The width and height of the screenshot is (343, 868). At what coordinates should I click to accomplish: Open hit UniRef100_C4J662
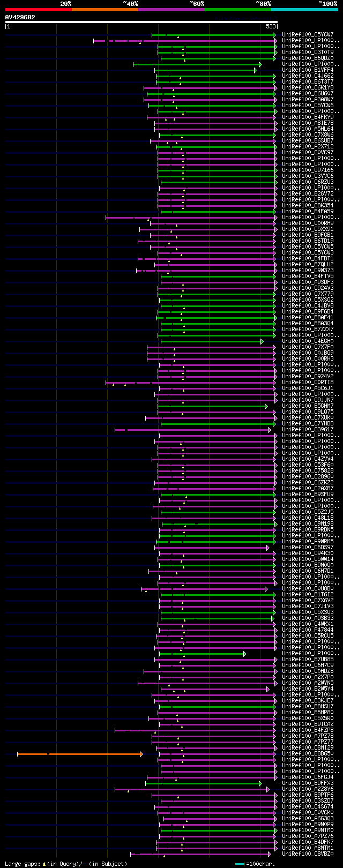pos(308,76)
